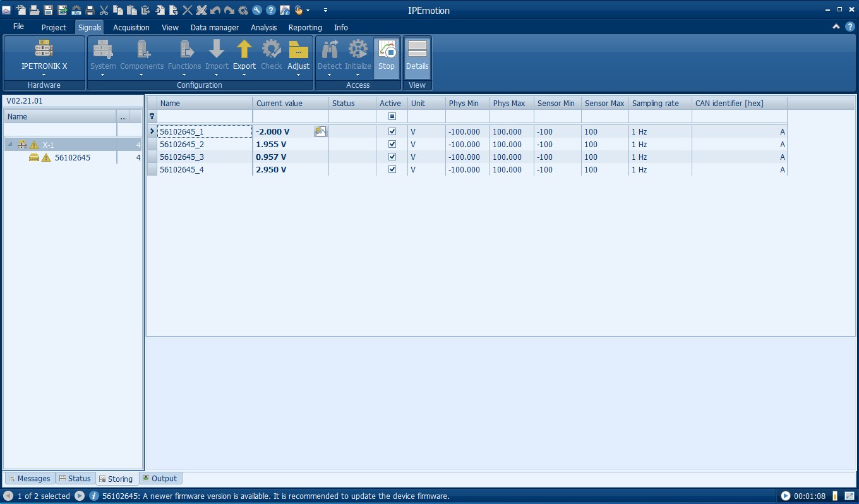Select the 56102645_3 channel name cell

tap(205, 157)
